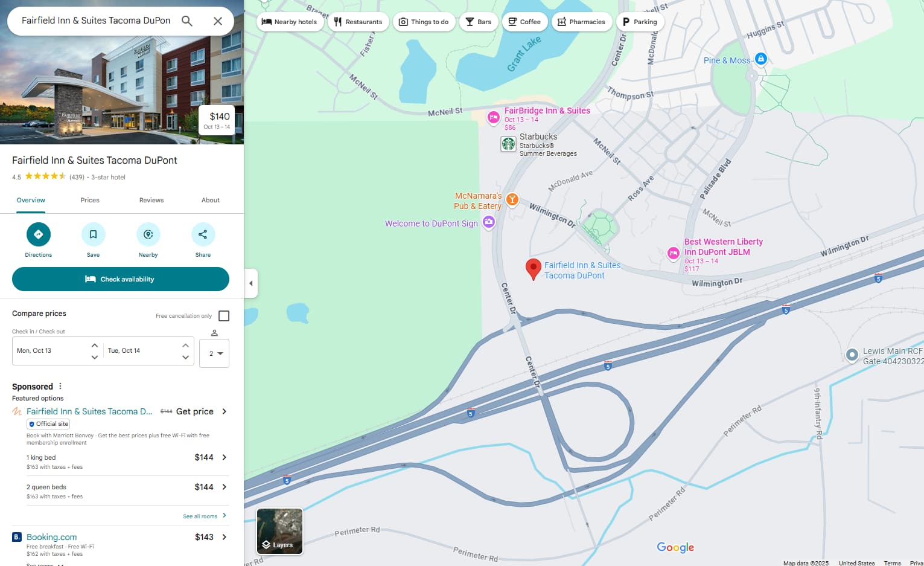Image resolution: width=924 pixels, height=566 pixels.
Task: Click the Bars filter chip
Action: [479, 22]
